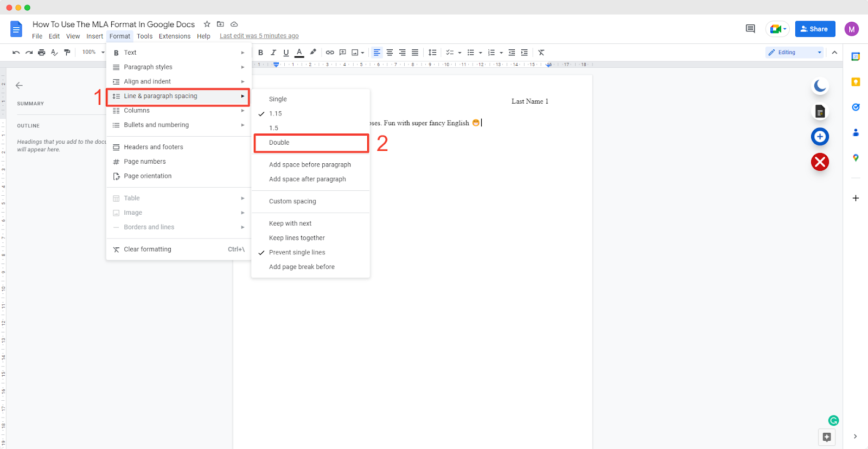Open the Google Calendar side panel

click(x=856, y=56)
